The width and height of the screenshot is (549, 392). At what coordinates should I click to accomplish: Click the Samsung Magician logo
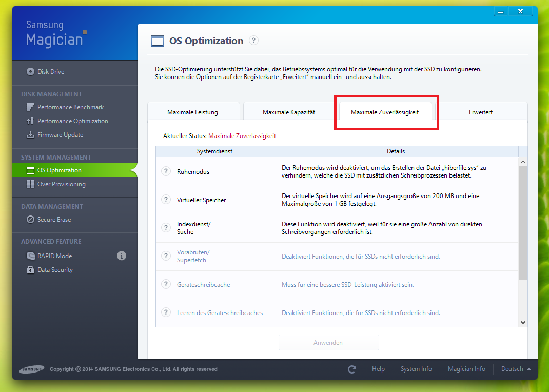[x=56, y=34]
